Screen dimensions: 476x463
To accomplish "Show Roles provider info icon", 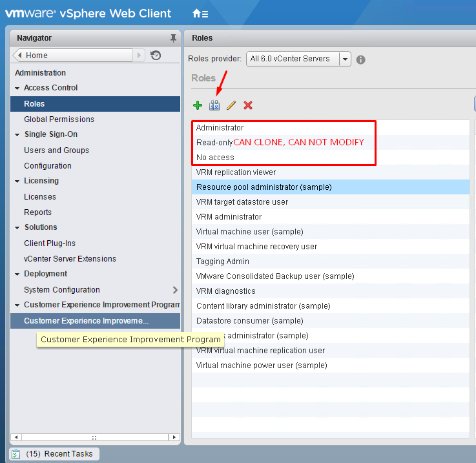I will pos(360,59).
